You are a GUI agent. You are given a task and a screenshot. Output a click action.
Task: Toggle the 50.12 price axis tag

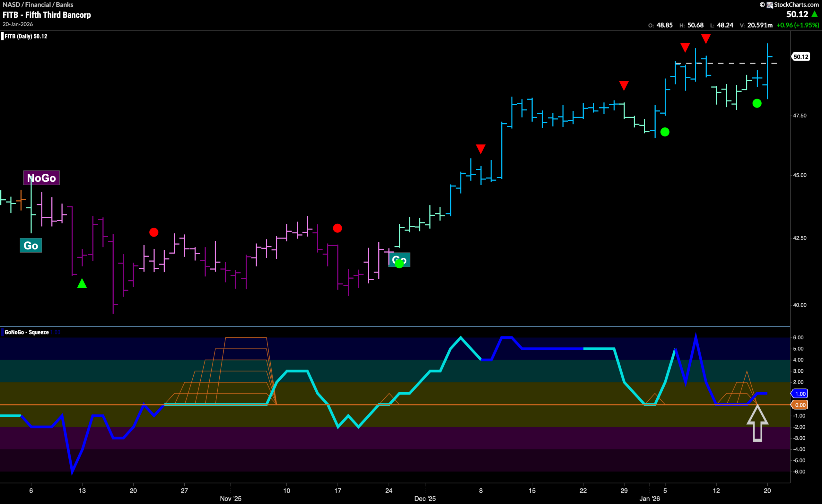pyautogui.click(x=800, y=56)
